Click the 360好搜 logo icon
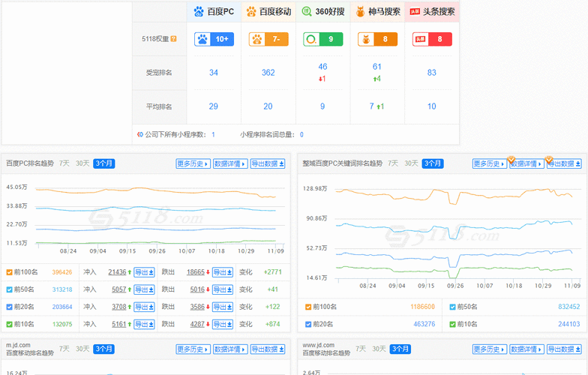588x375 pixels. (308, 12)
